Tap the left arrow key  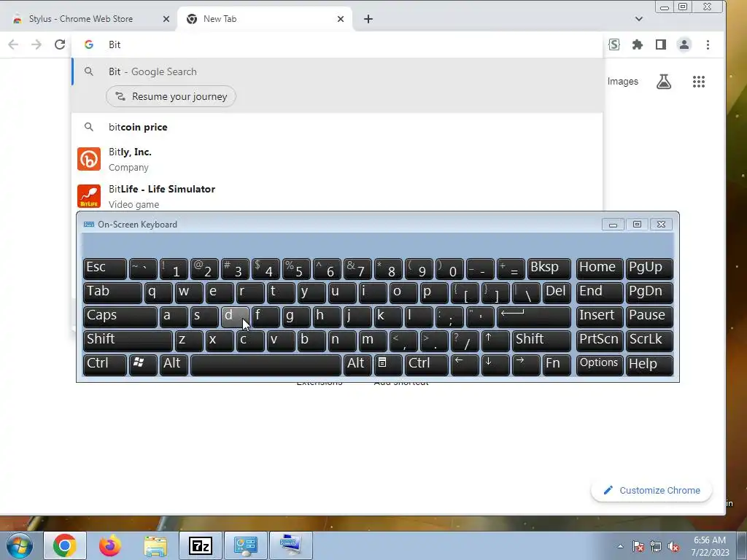pos(465,365)
